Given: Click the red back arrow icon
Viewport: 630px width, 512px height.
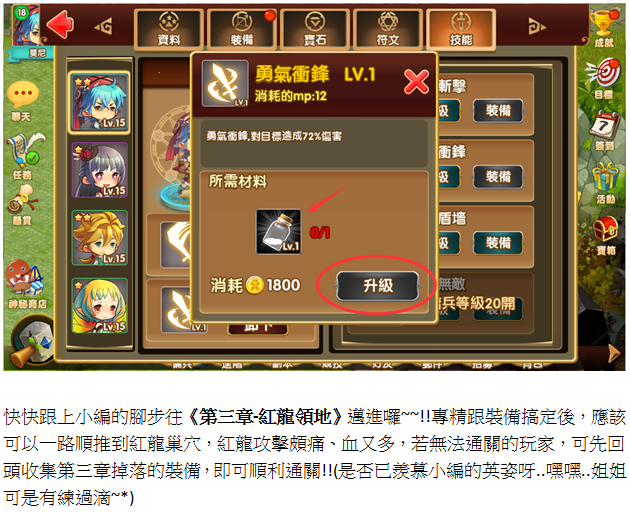Looking at the screenshot, I should pyautogui.click(x=60, y=25).
